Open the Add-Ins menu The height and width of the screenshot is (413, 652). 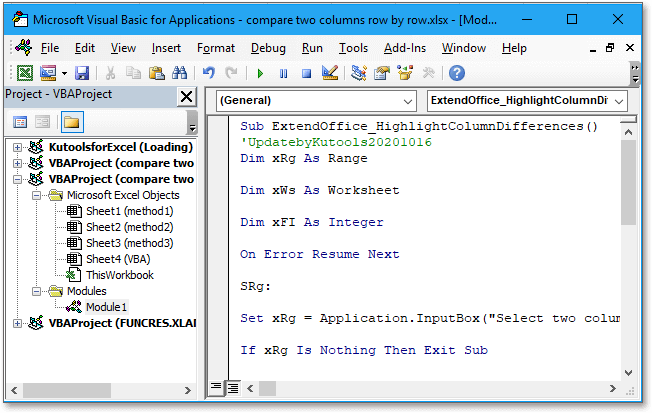pos(405,48)
